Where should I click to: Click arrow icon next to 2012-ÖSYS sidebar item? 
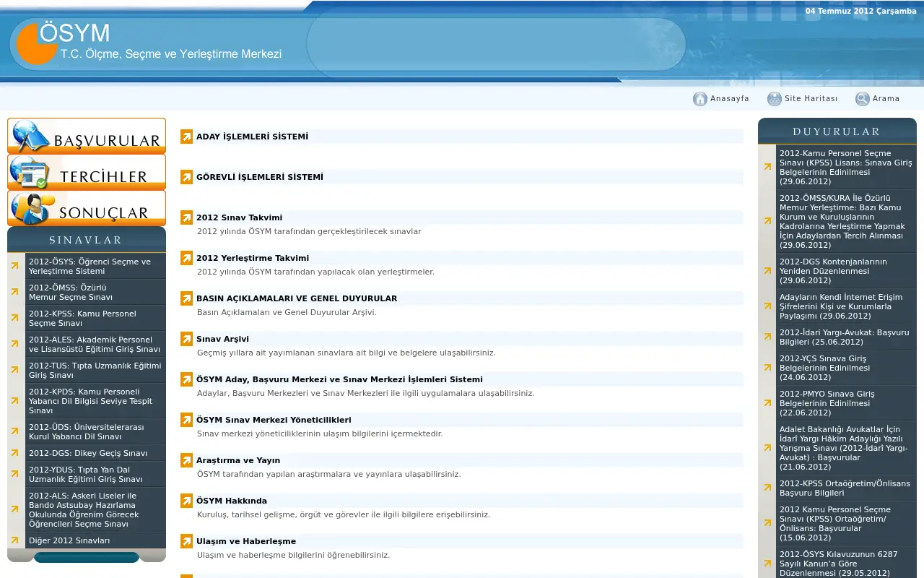[x=14, y=266]
